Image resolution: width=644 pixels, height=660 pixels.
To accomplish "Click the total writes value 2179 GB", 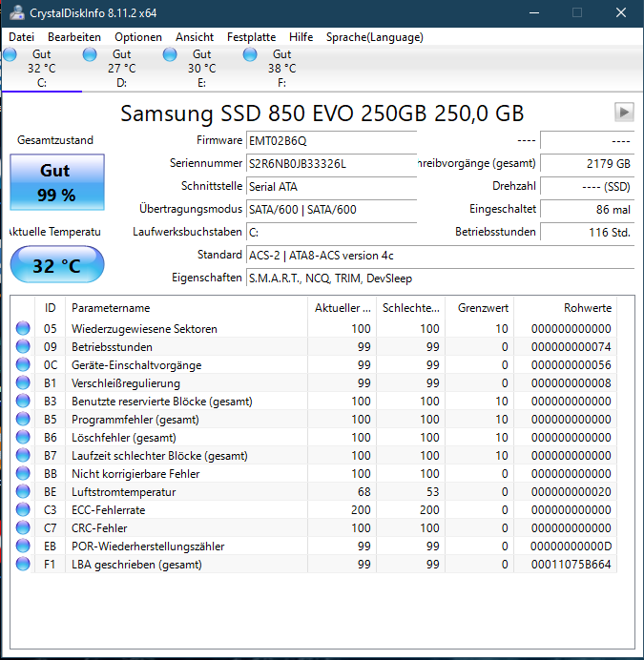I will (x=587, y=163).
